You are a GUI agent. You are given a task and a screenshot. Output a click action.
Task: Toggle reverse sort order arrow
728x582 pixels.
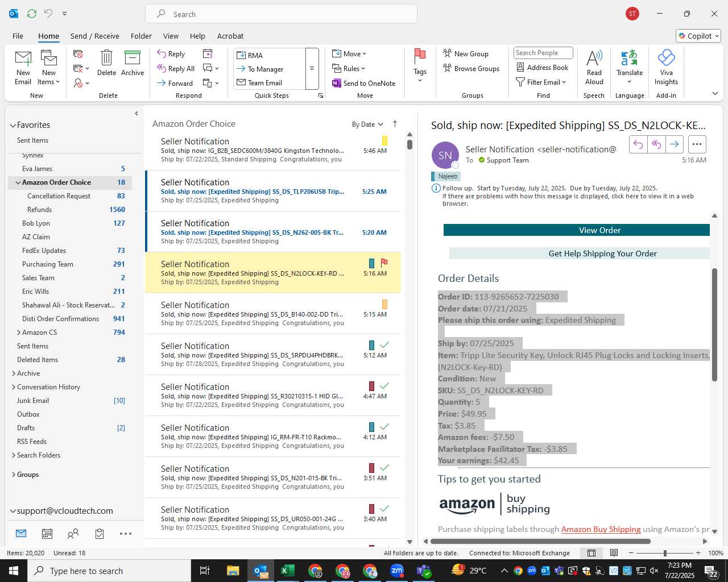coord(395,124)
